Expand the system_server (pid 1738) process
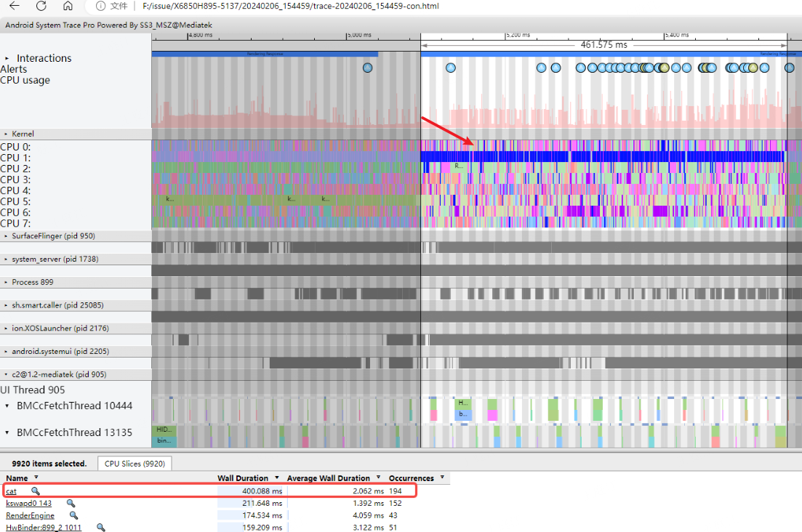The image size is (802, 532). (6, 259)
